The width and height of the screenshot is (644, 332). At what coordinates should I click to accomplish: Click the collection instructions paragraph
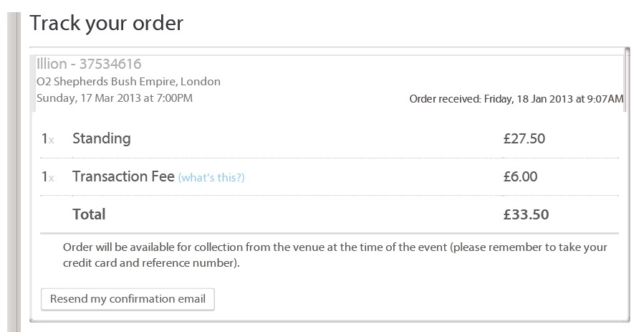pyautogui.click(x=335, y=247)
